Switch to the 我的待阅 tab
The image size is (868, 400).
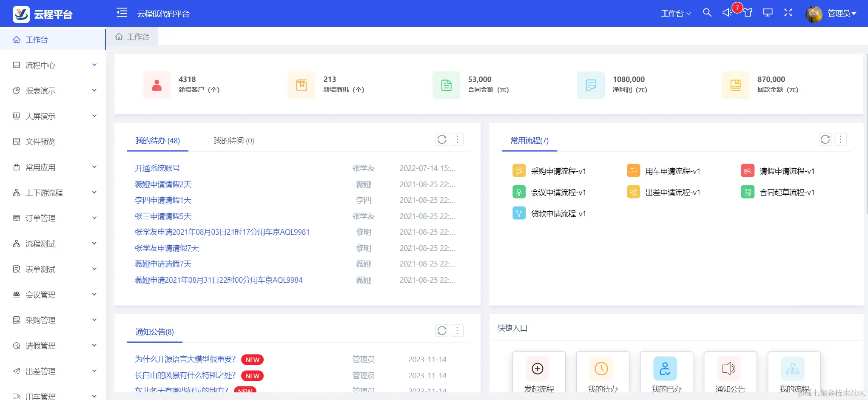233,140
